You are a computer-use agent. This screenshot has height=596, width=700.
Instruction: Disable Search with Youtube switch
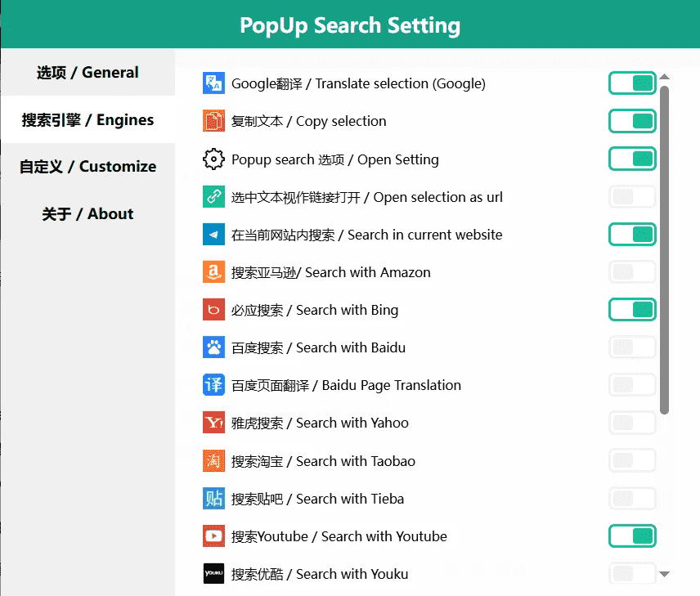[632, 536]
